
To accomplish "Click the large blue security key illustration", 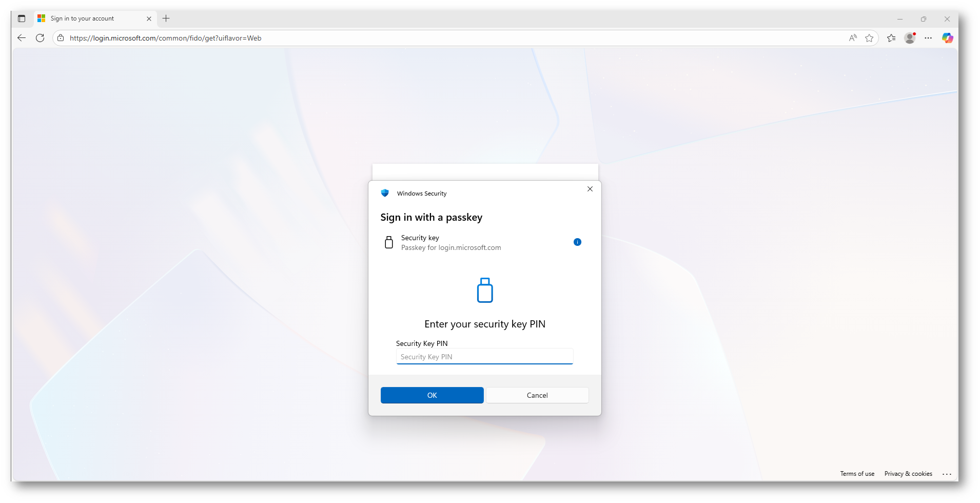I will pyautogui.click(x=485, y=290).
